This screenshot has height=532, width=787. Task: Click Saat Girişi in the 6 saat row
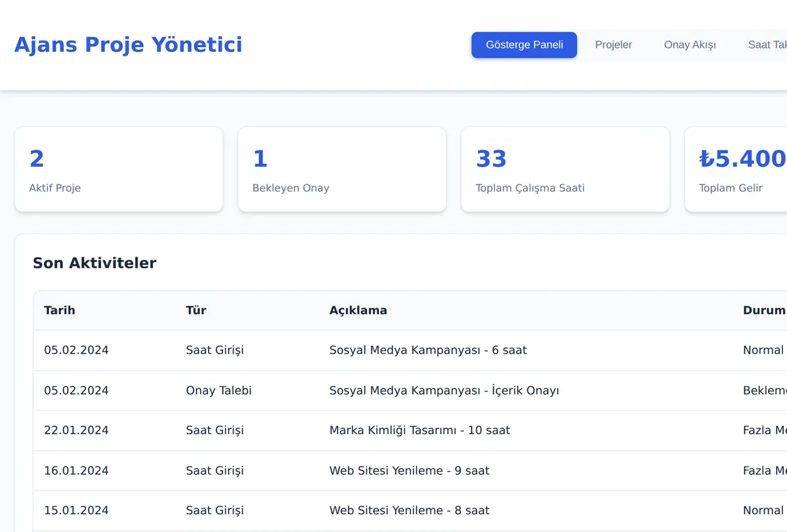tap(214, 350)
